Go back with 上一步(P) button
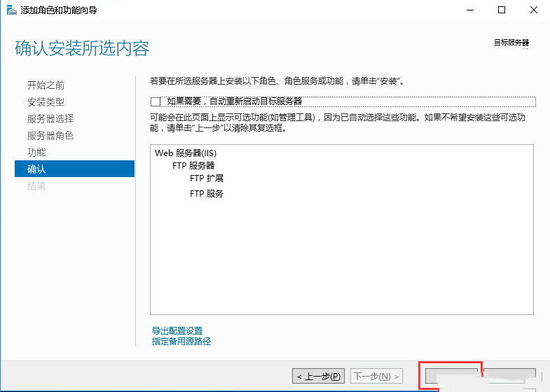Screen dimensions: 550x392 coord(319,376)
